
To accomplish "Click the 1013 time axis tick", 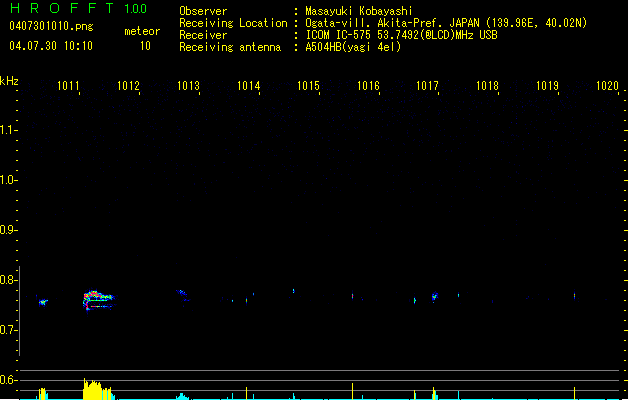I will pyautogui.click(x=188, y=86).
